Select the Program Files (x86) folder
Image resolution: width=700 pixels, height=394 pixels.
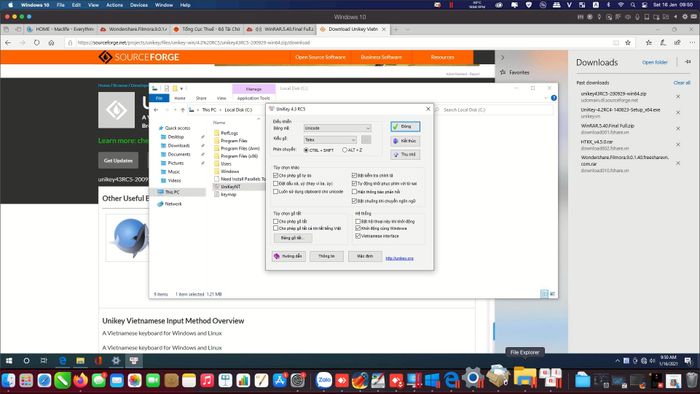point(239,156)
